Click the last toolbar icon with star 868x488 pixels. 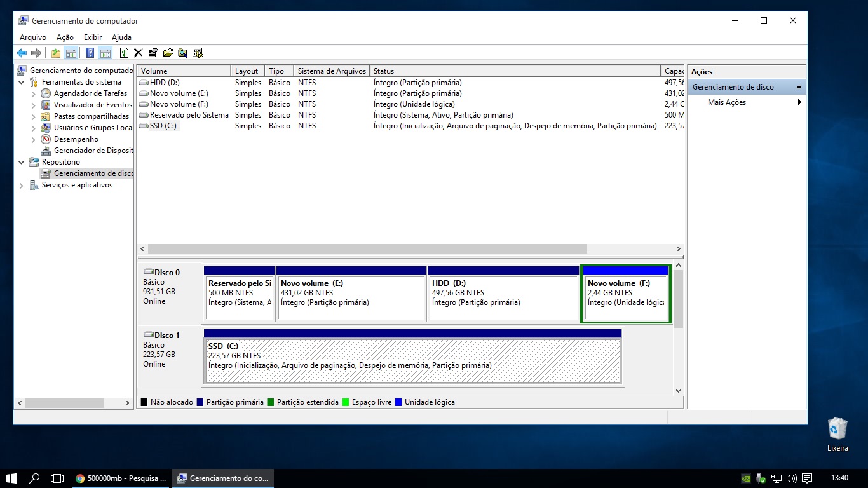[198, 53]
